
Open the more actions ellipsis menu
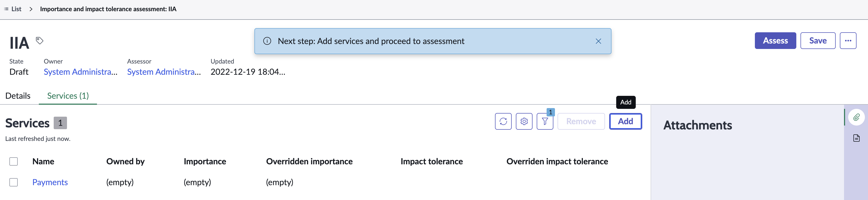[848, 41]
